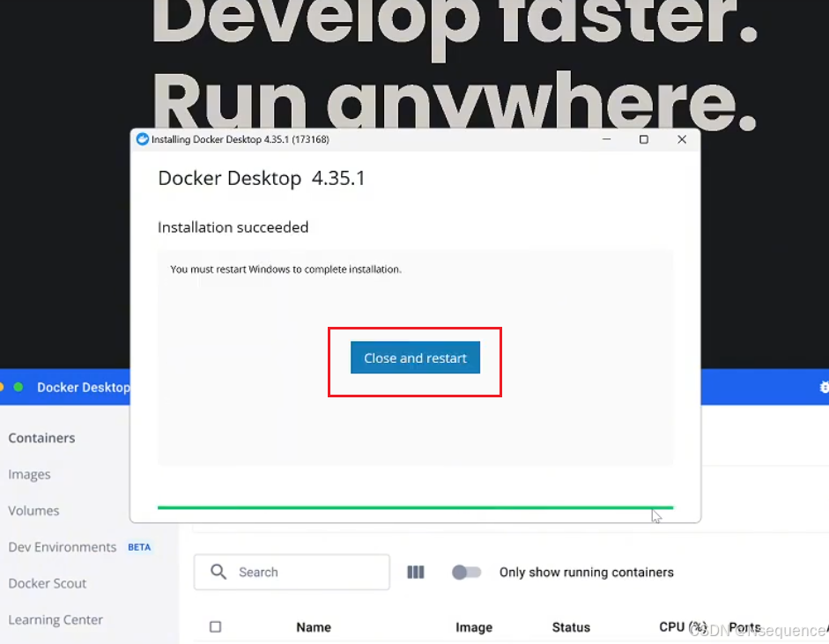Click the Docker whale icon in installer title

coord(142,139)
